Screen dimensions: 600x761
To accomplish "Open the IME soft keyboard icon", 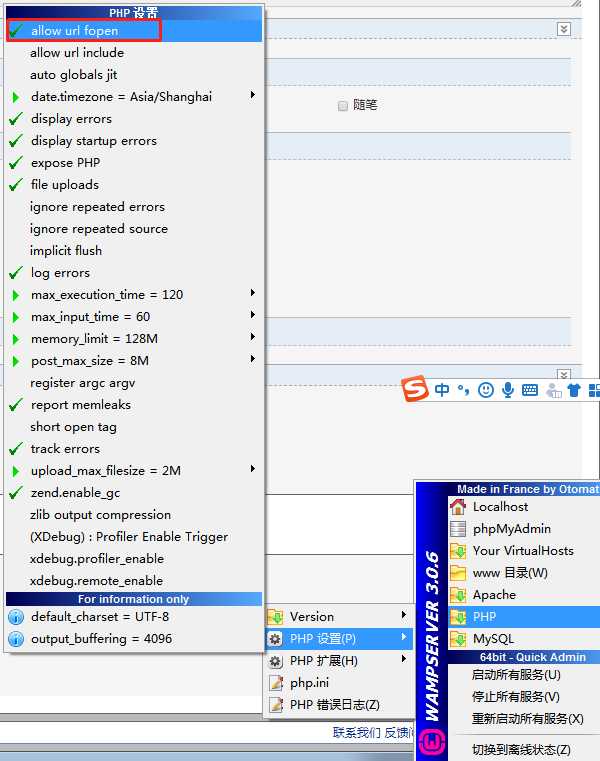I will 530,390.
